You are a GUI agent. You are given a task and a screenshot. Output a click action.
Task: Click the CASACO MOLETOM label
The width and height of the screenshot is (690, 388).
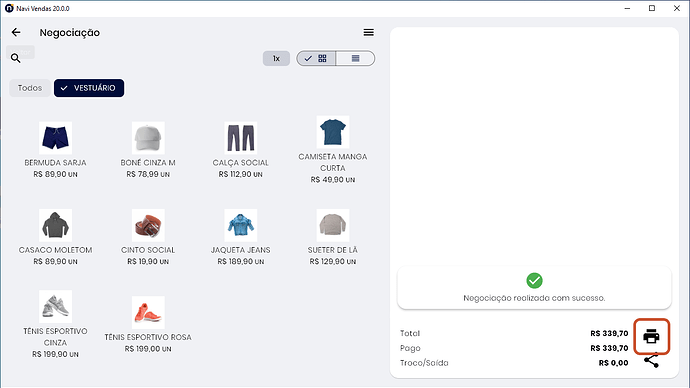tap(55, 250)
